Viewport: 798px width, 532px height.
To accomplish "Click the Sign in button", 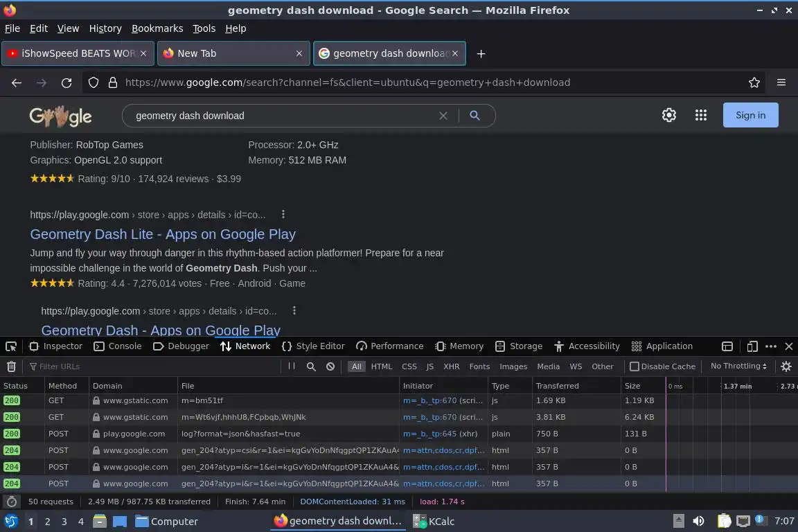I will (751, 115).
